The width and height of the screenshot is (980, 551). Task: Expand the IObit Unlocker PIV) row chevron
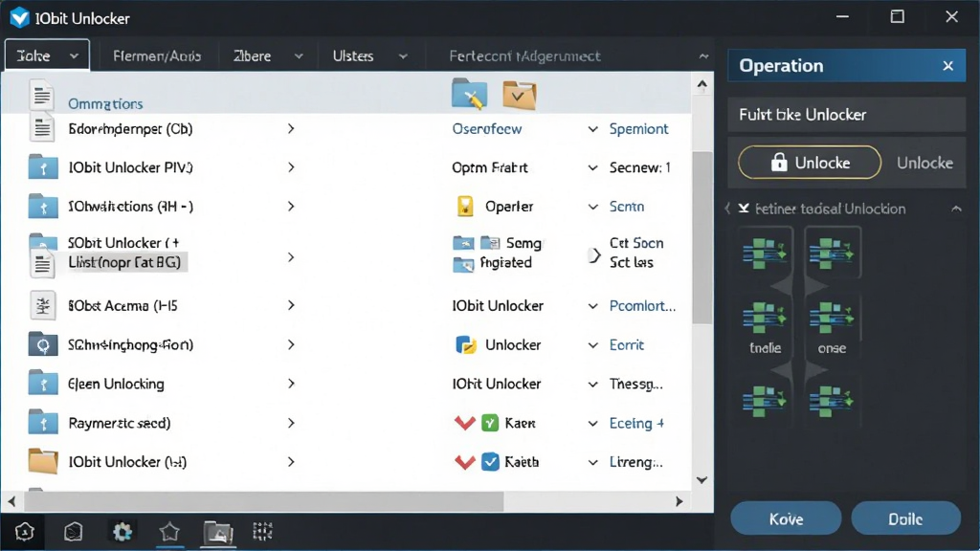291,167
